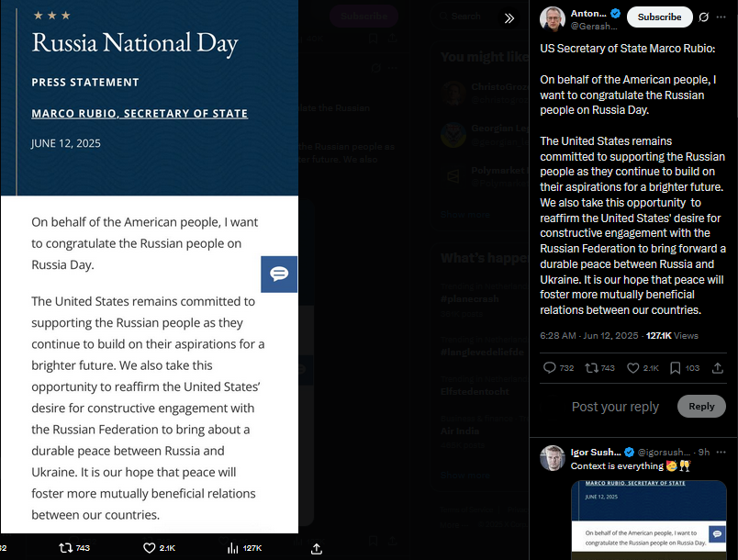This screenshot has height=560, width=738.
Task: Click the share icon beside bookmark count
Action: [717, 368]
